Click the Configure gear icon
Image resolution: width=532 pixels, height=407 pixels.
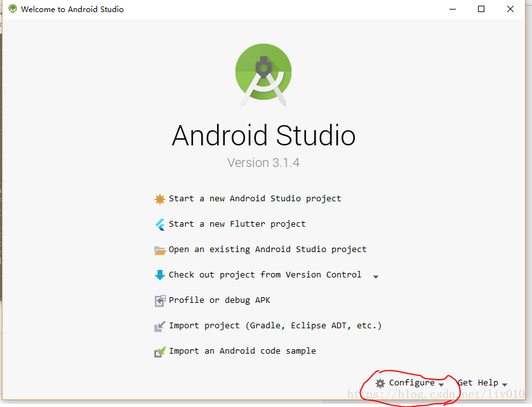(380, 384)
